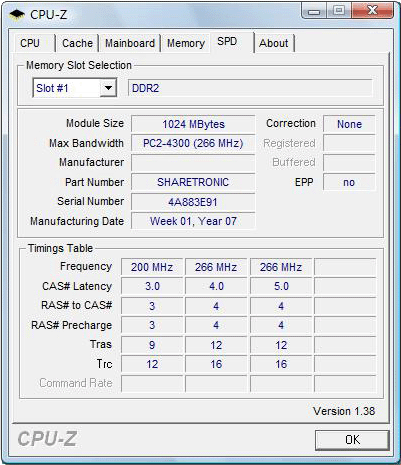
Task: Click the OK button
Action: click(352, 440)
